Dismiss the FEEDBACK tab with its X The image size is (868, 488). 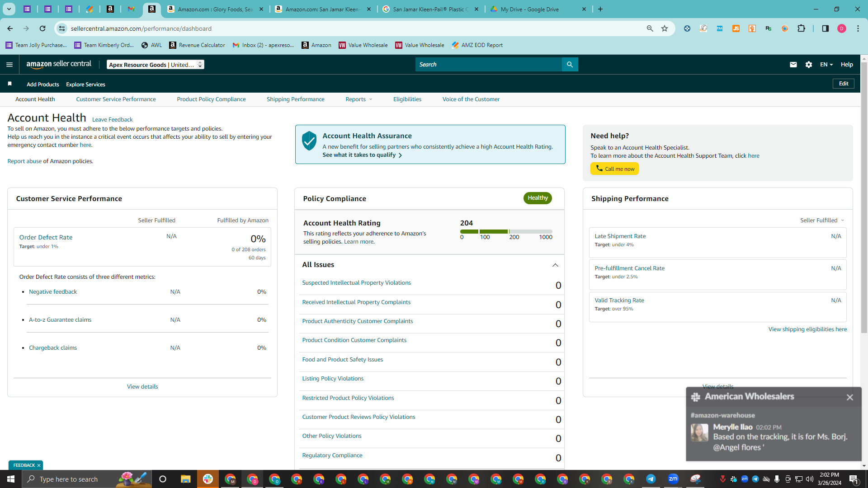tap(39, 465)
